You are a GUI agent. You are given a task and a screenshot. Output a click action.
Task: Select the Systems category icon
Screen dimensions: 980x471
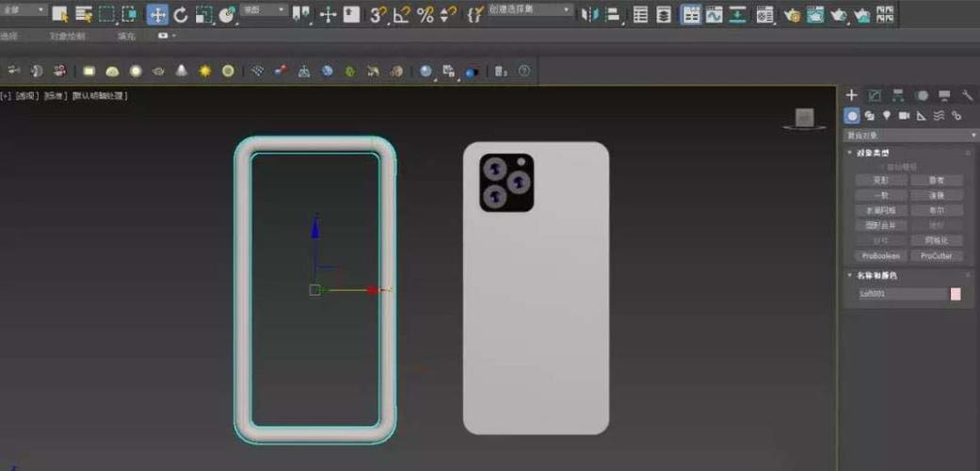click(x=956, y=116)
